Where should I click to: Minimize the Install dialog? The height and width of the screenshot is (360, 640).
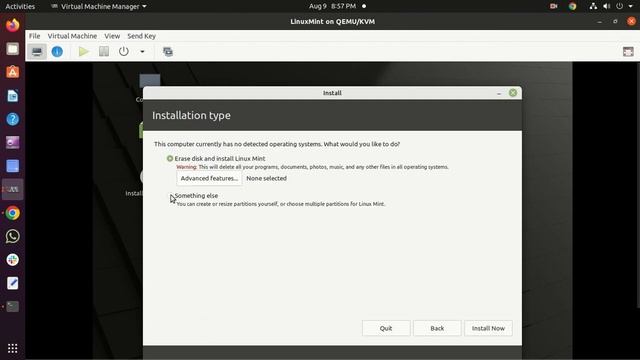click(499, 93)
